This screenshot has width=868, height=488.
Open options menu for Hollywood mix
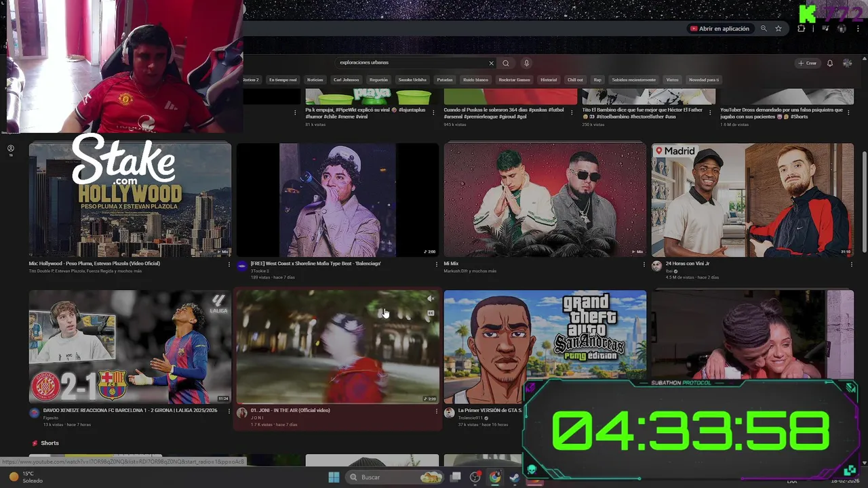pyautogui.click(x=229, y=264)
